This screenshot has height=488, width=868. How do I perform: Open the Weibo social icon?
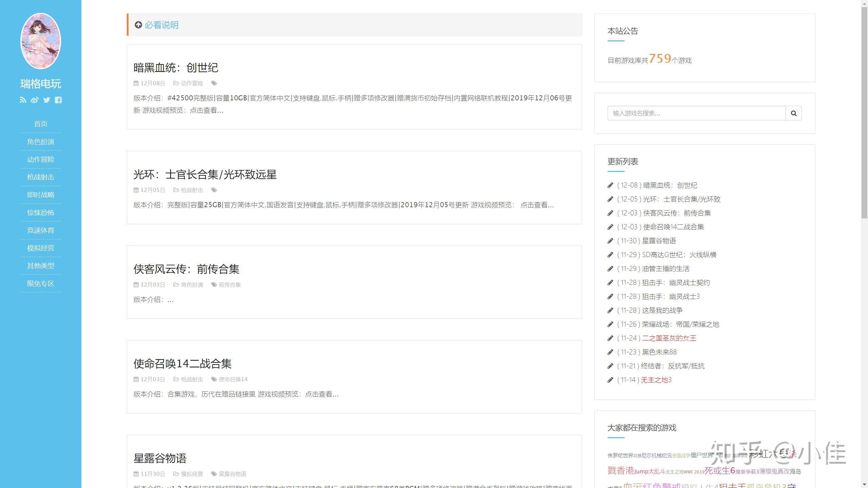click(x=35, y=100)
